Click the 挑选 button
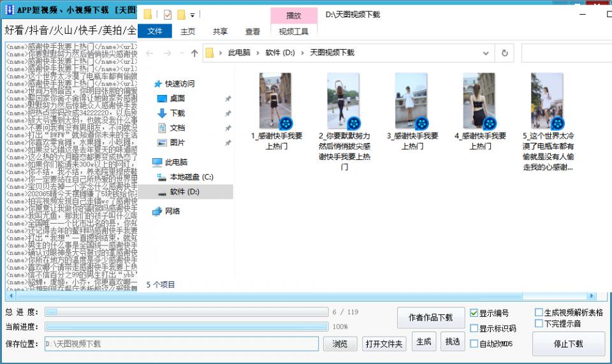The image size is (612, 364). pyautogui.click(x=453, y=342)
